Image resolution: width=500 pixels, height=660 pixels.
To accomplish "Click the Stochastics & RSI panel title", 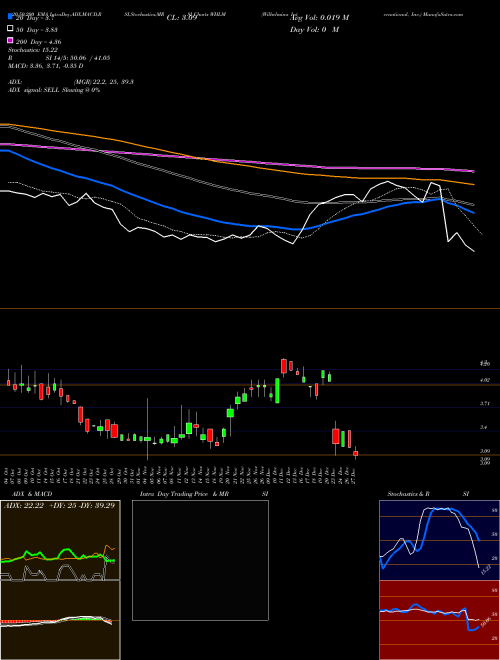I will pyautogui.click(x=428, y=494).
